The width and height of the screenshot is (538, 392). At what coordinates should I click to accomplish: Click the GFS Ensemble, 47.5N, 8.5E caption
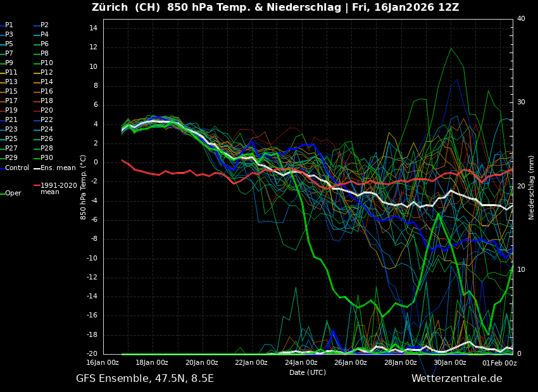point(145,379)
